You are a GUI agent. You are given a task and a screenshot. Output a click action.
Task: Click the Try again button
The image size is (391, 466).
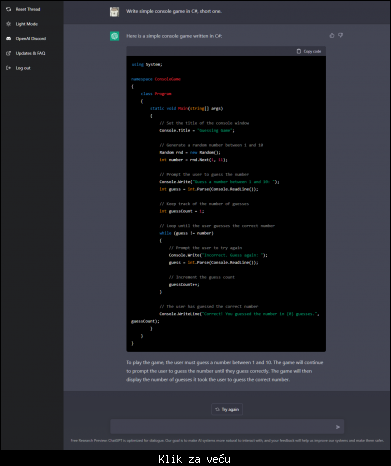click(227, 409)
